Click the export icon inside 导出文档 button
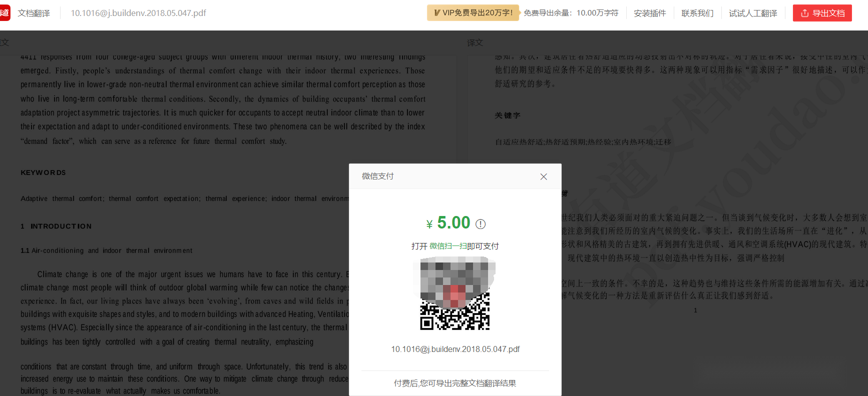The height and width of the screenshot is (396, 868). coord(805,13)
